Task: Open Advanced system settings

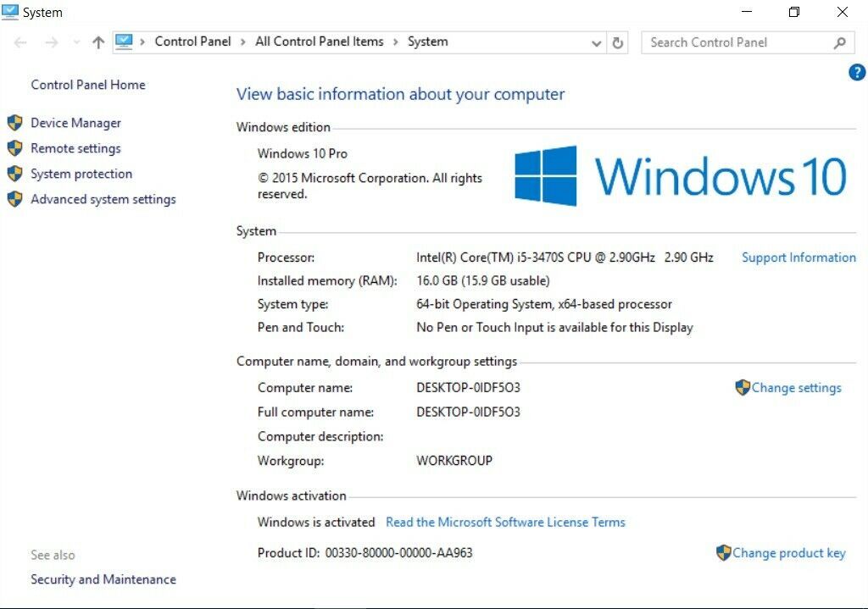Action: pyautogui.click(x=103, y=199)
